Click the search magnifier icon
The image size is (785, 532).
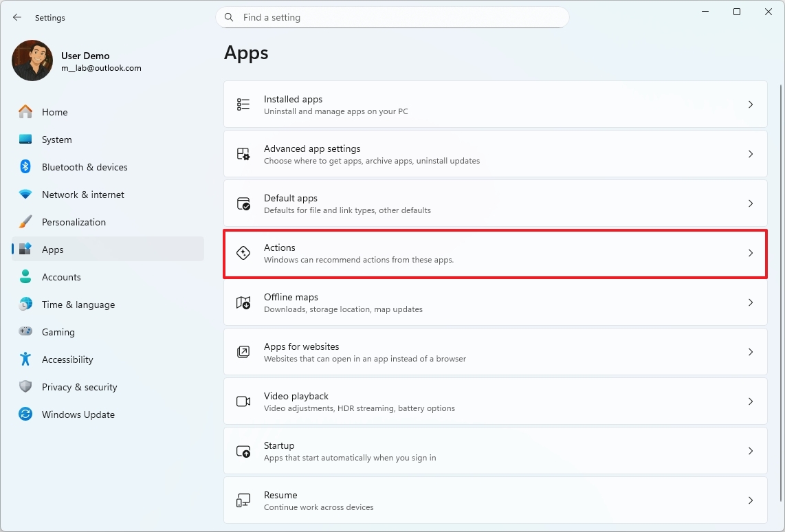pyautogui.click(x=228, y=17)
